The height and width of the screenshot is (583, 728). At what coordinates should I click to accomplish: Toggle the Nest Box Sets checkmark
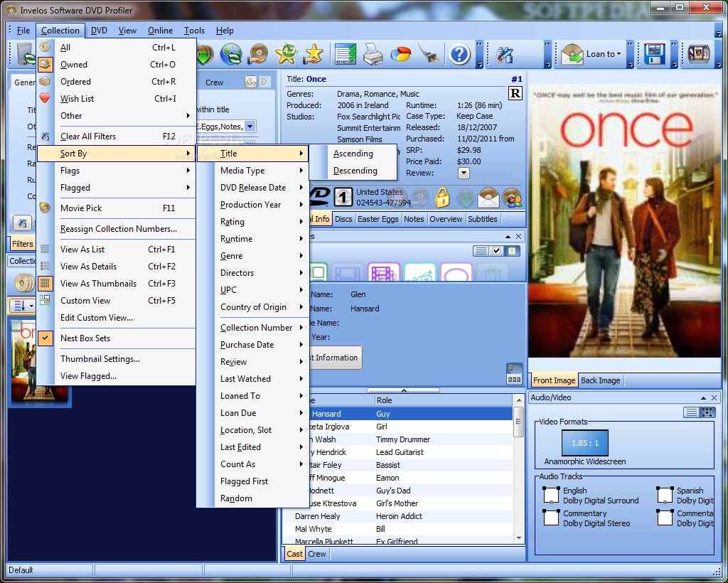(x=45, y=338)
